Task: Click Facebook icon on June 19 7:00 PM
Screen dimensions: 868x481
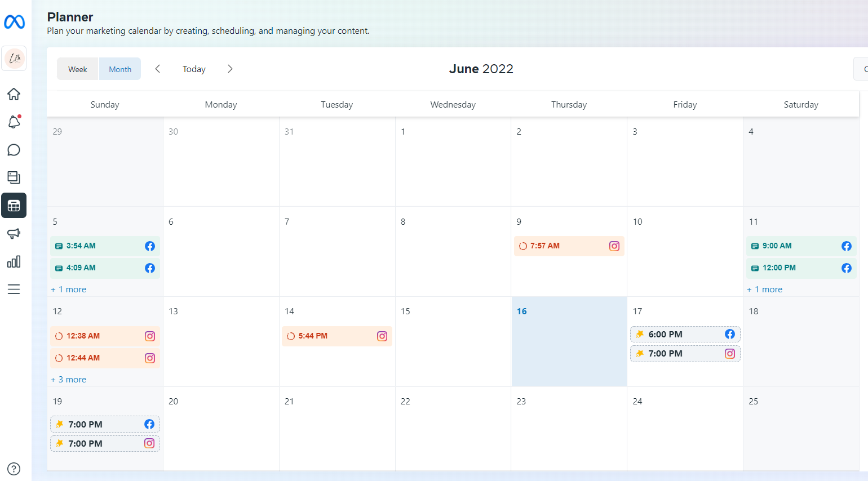Action: (x=149, y=424)
